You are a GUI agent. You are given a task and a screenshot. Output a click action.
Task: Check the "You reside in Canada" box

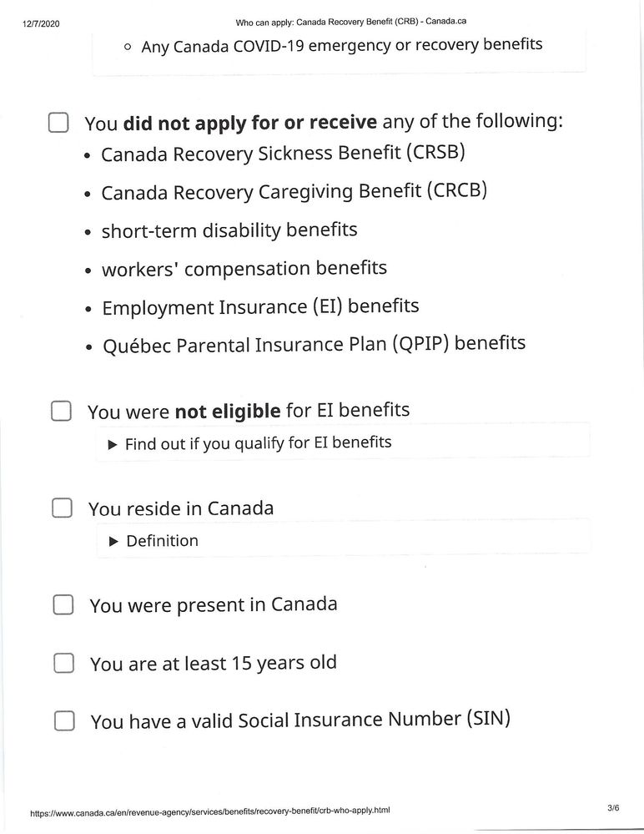(x=62, y=508)
